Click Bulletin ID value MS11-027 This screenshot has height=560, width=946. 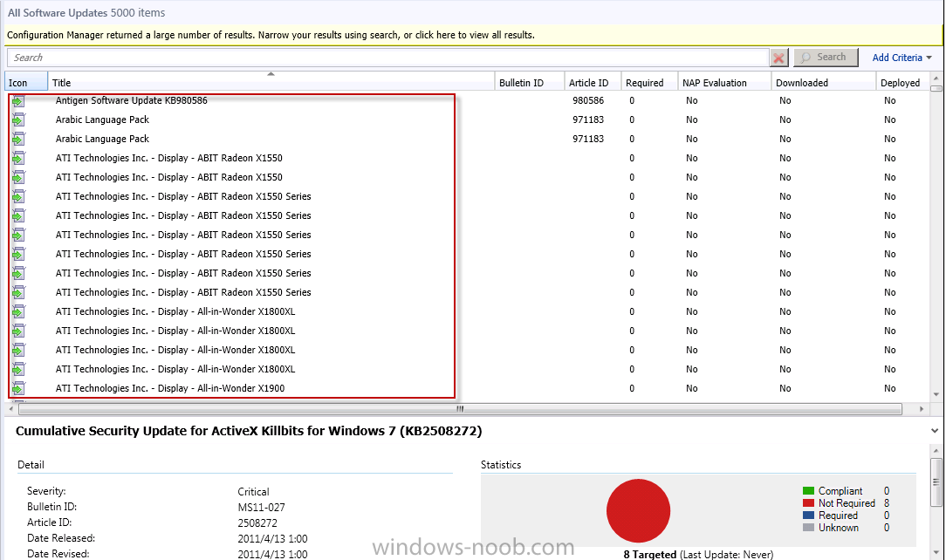(261, 508)
